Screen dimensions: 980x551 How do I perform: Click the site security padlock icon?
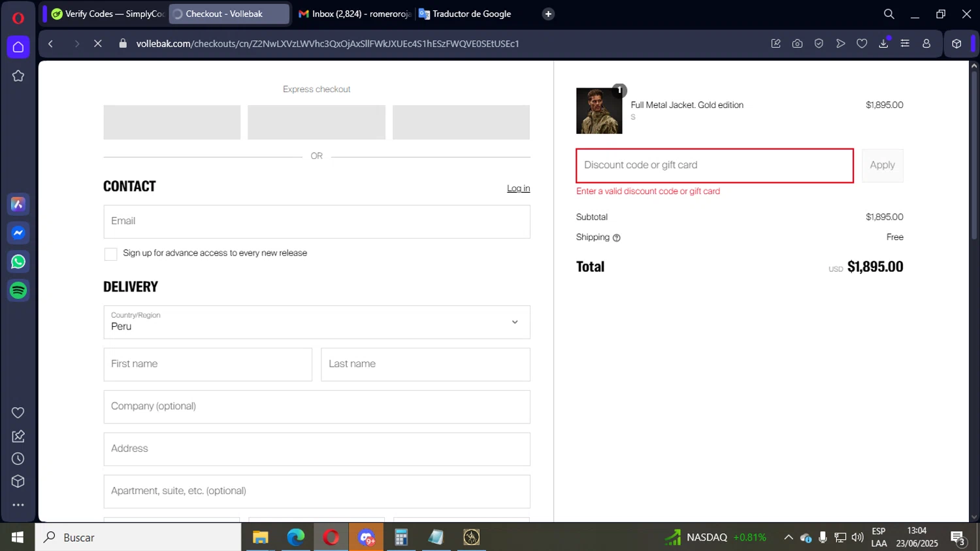123,44
